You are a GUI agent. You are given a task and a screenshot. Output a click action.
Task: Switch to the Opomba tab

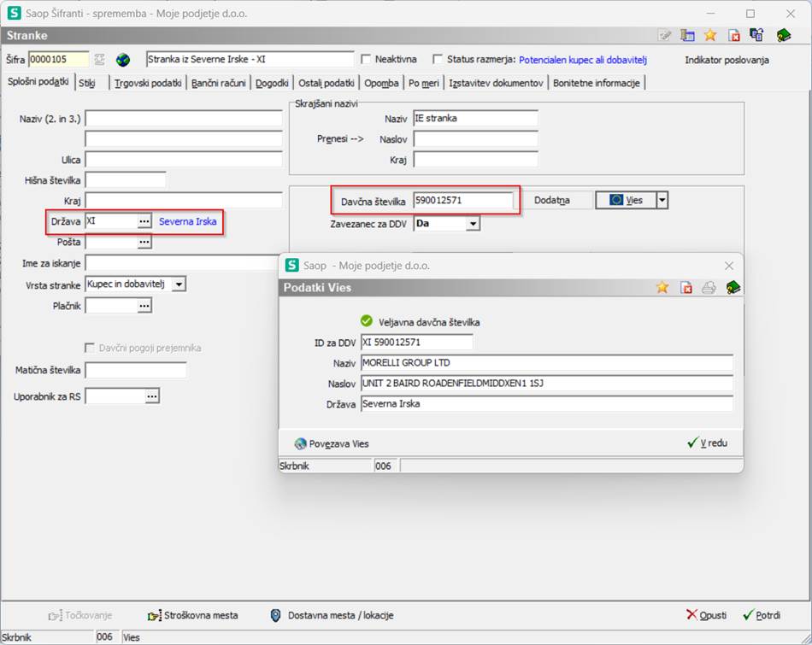(381, 83)
